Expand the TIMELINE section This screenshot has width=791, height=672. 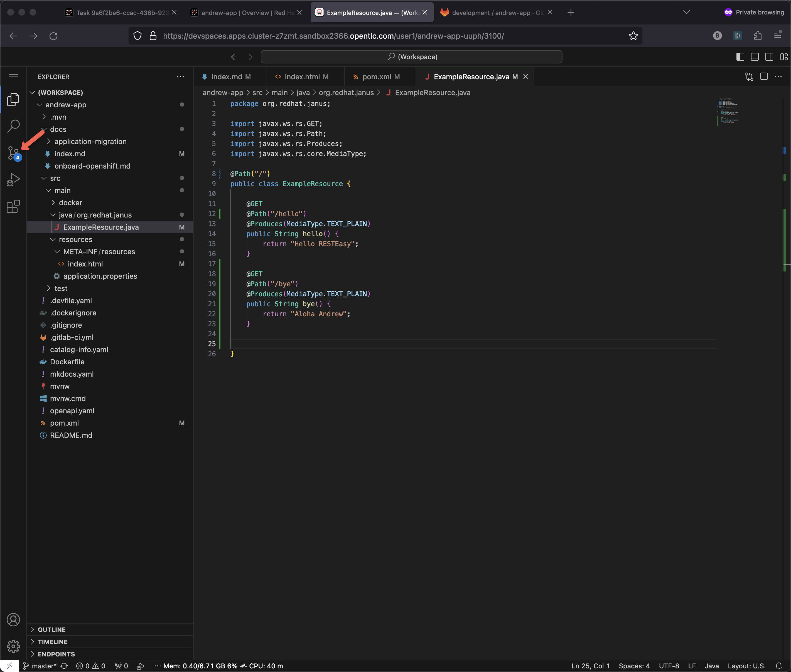tap(52, 642)
